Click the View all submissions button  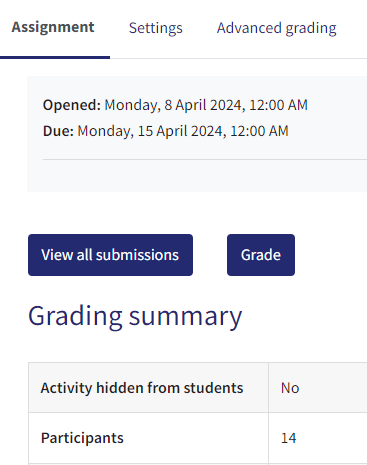click(x=110, y=255)
